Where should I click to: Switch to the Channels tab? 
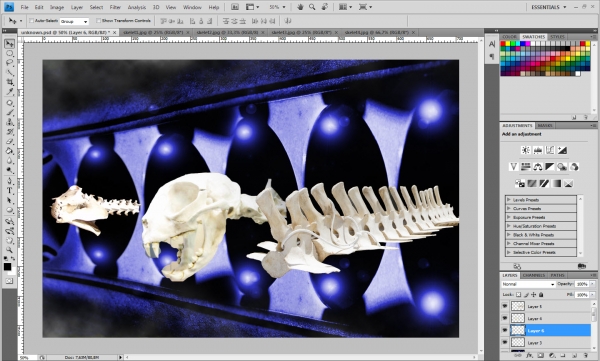533,275
